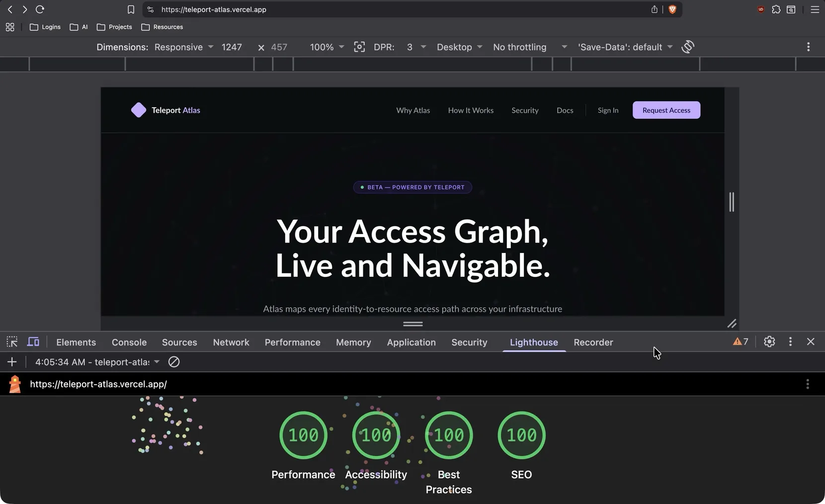Image resolution: width=825 pixels, height=504 pixels.
Task: Open the Lighthouse report selector dropdown
Action: tap(97, 362)
